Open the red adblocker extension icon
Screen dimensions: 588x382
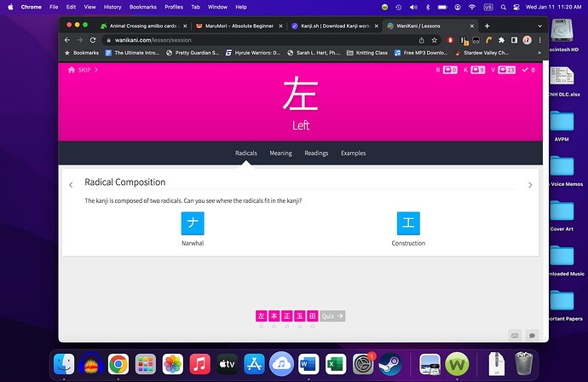click(x=451, y=40)
